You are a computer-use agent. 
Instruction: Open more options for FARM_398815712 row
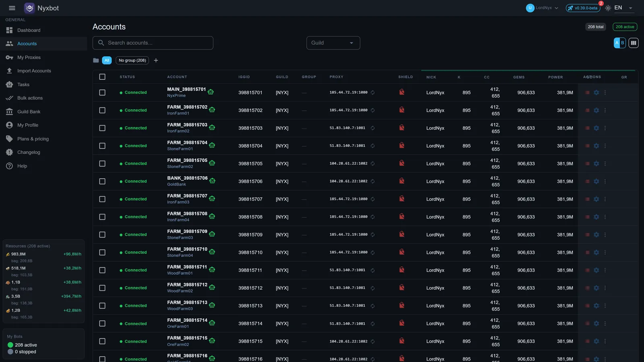point(605,288)
